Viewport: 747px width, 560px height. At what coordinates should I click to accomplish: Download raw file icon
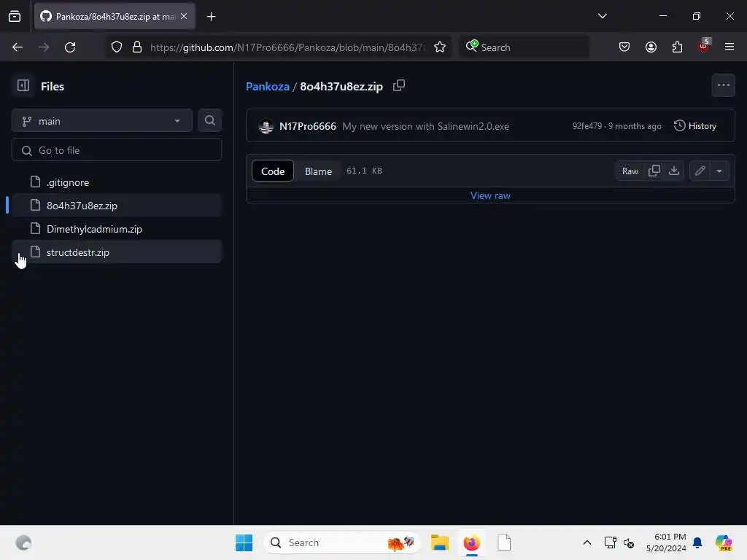pyautogui.click(x=673, y=171)
